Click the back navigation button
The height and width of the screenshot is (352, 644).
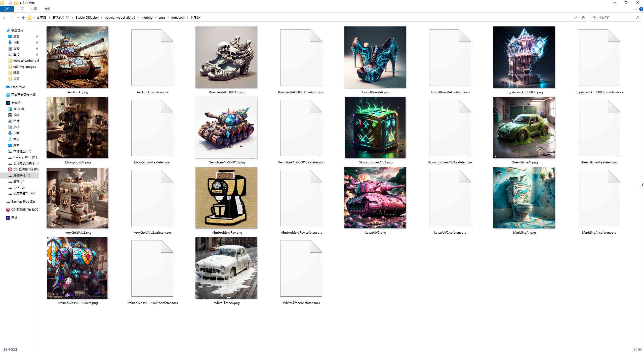click(5, 17)
